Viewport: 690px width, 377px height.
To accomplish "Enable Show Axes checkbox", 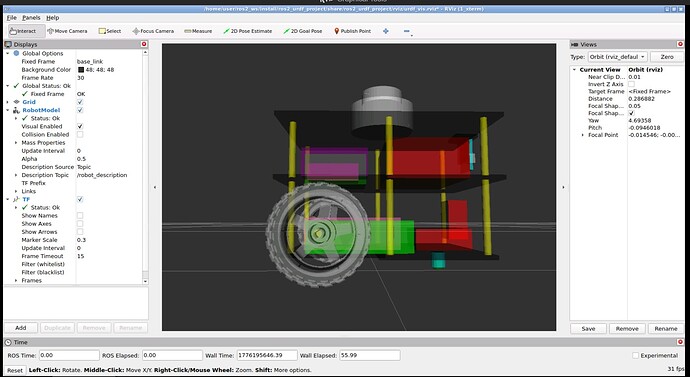I will click(80, 223).
